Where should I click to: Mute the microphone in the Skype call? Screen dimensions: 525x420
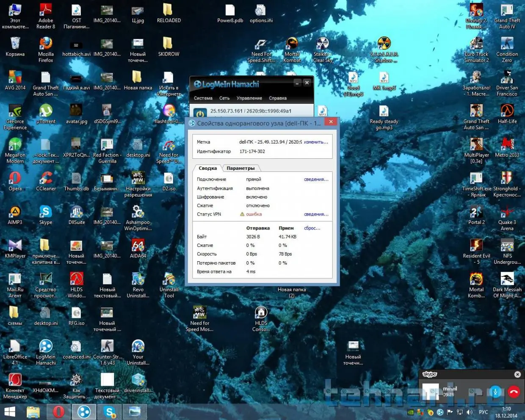495,392
